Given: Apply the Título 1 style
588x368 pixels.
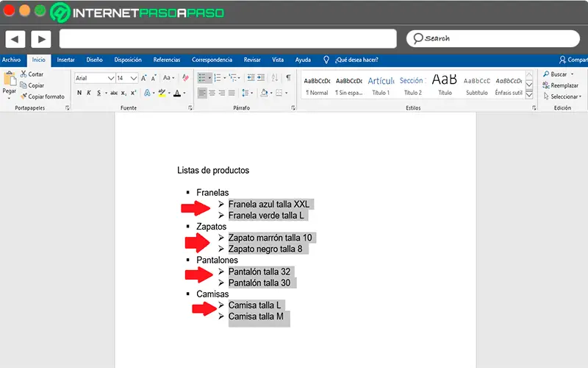Looking at the screenshot, I should tap(381, 86).
